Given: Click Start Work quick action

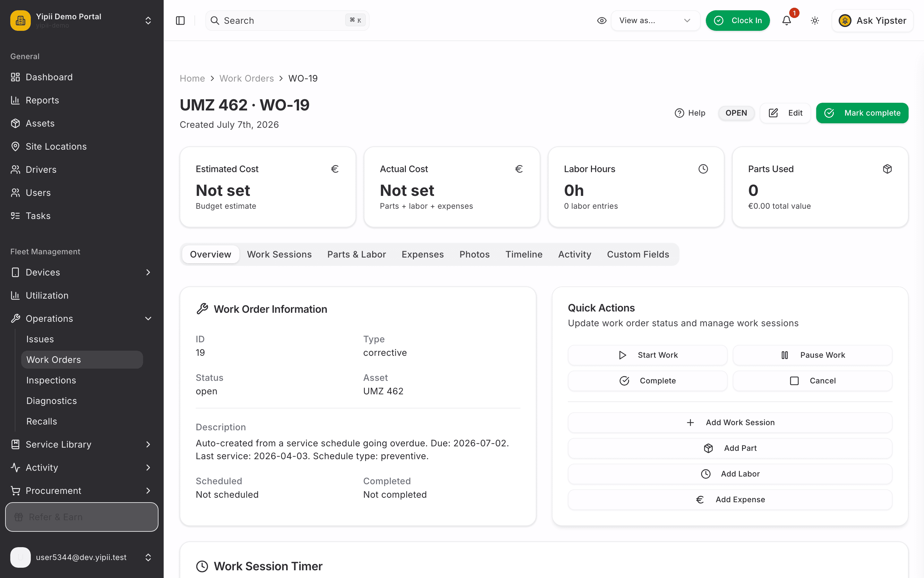Looking at the screenshot, I should (647, 355).
